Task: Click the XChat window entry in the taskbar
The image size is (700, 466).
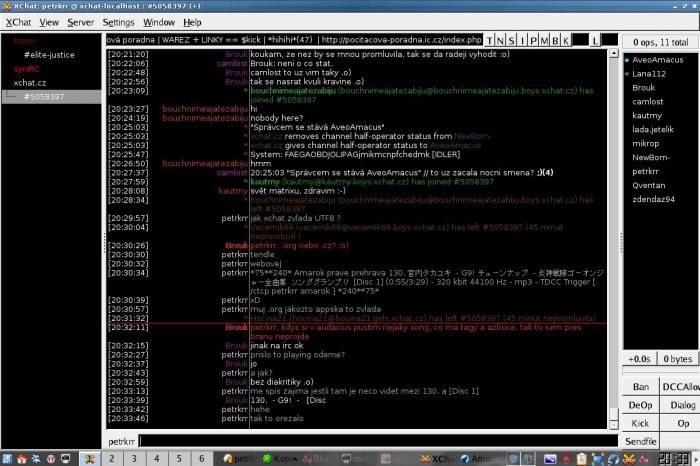Action: [x=437, y=459]
